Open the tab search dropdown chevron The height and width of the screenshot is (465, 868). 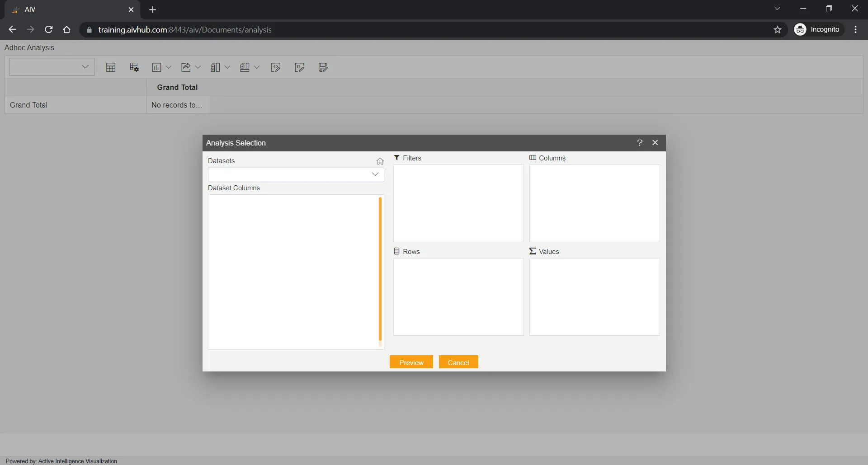tap(778, 9)
